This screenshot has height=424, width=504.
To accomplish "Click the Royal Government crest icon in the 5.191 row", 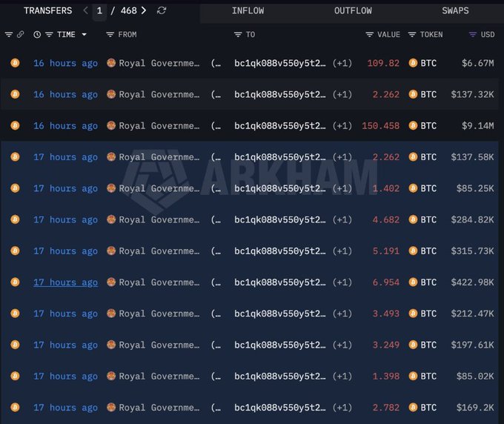I will coord(111,251).
